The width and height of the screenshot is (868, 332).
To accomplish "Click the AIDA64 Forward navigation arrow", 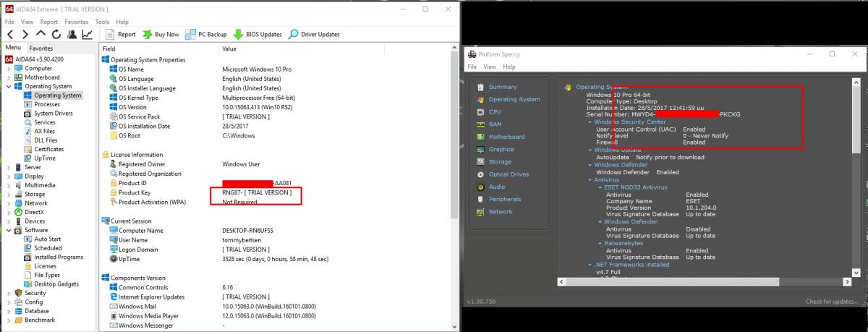I will [25, 34].
